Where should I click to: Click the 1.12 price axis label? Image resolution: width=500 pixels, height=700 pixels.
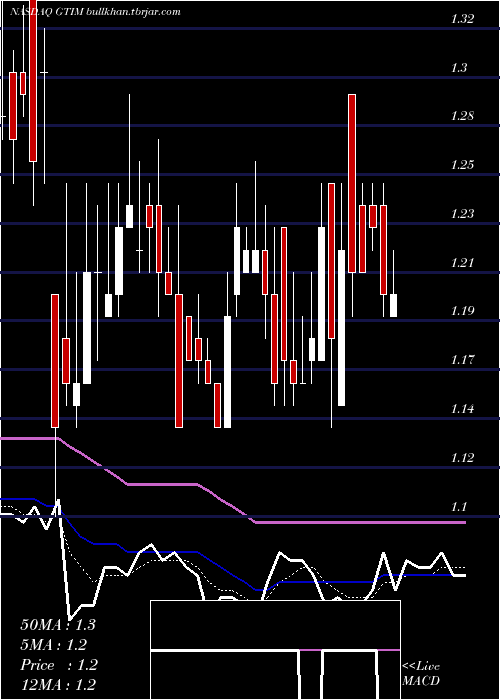[x=462, y=458]
